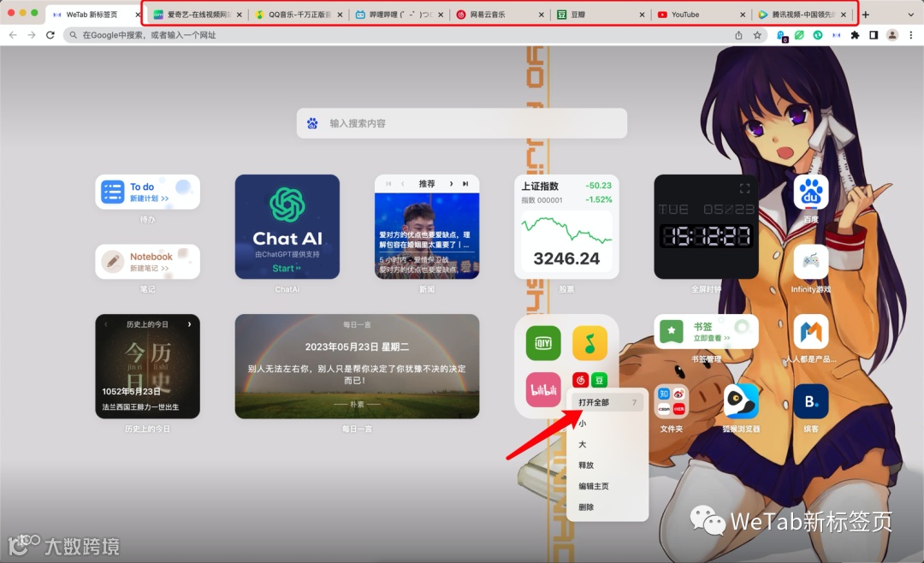Viewport: 924px width, 563px height.
Task: Open the 文件夹 folder of four apps
Action: (672, 401)
